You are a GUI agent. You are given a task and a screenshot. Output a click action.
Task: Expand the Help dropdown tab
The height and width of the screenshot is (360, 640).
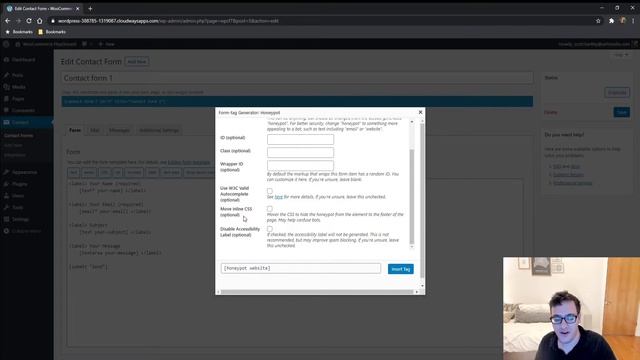622,55
